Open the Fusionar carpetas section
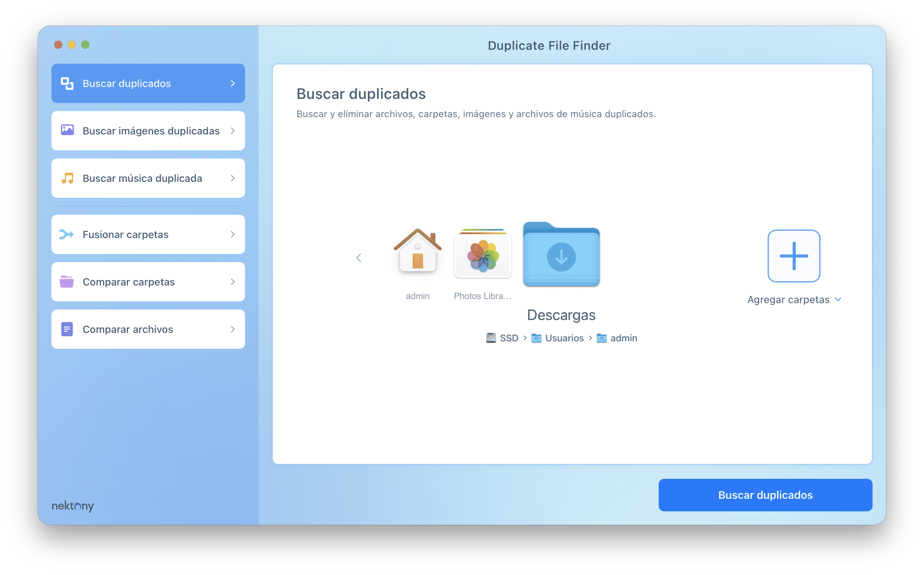This screenshot has width=924, height=575. [x=148, y=234]
